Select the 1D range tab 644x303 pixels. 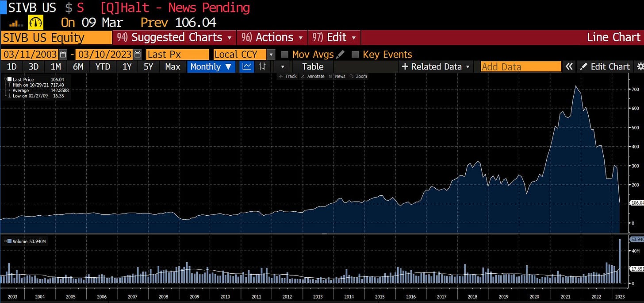pyautogui.click(x=12, y=66)
